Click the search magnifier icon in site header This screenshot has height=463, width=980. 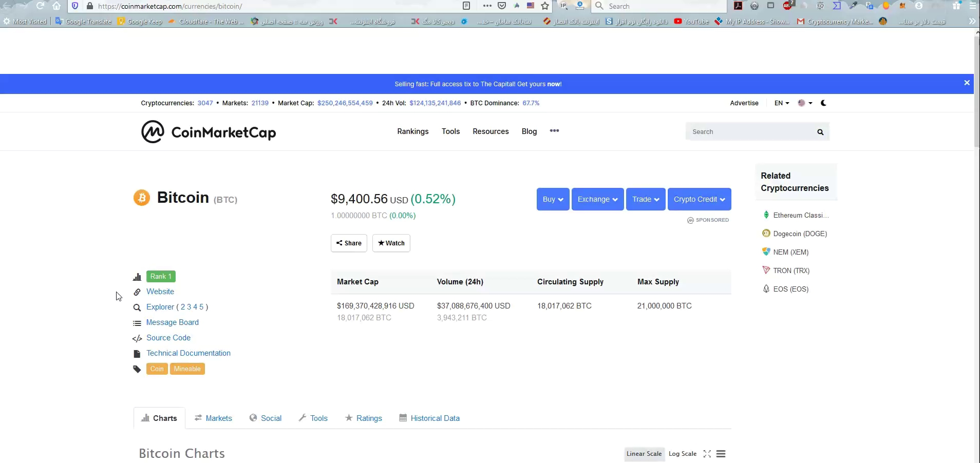coord(820,132)
